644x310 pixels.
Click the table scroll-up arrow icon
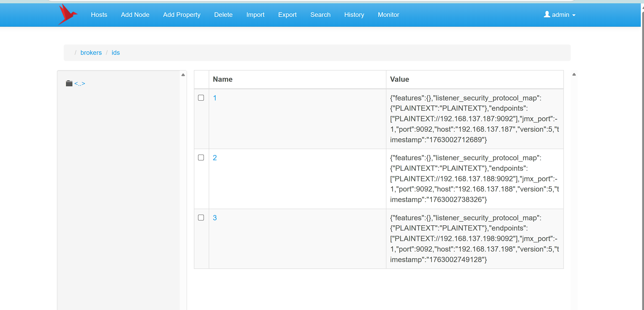574,74
